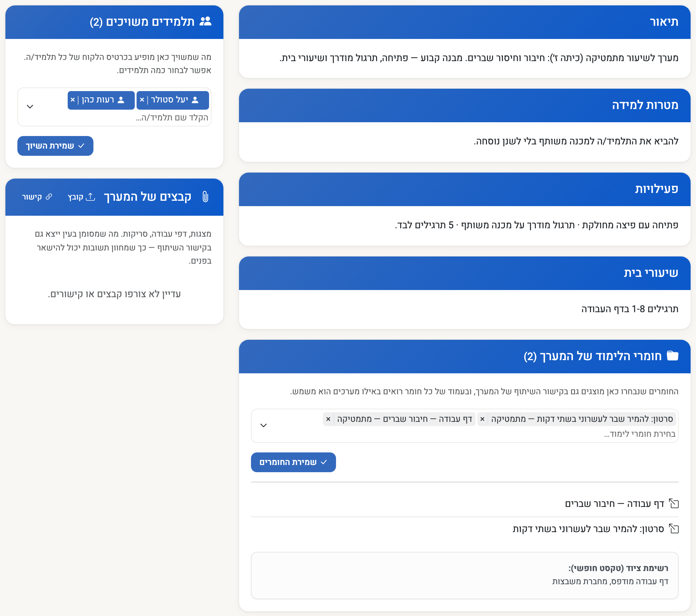Image resolution: width=696 pixels, height=616 pixels.
Task: Add a link via the קישור button
Action: [x=37, y=197]
